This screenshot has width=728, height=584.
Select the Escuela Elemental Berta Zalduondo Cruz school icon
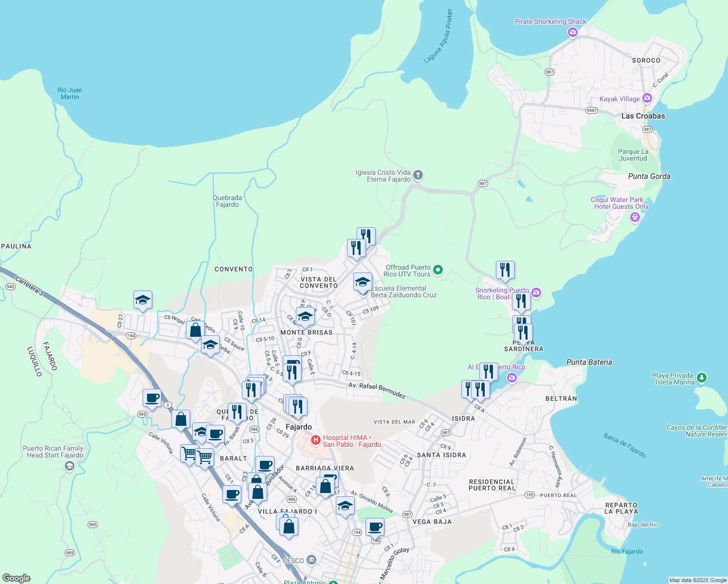pos(363,283)
